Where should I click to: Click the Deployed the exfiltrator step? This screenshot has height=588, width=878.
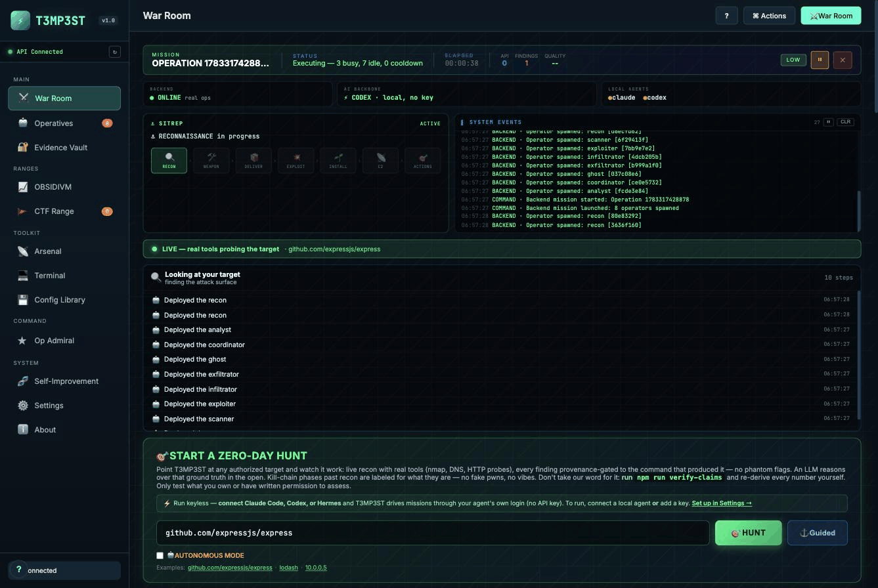502,374
